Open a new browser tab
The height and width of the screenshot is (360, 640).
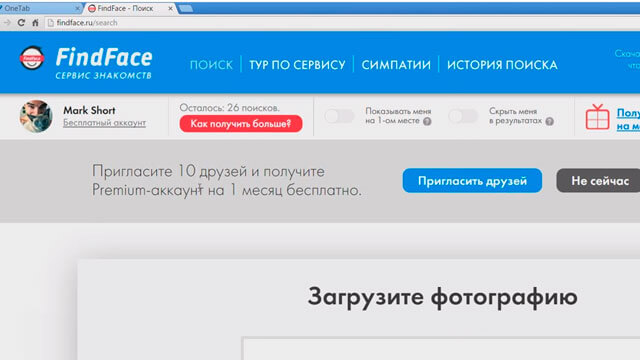pos(186,9)
